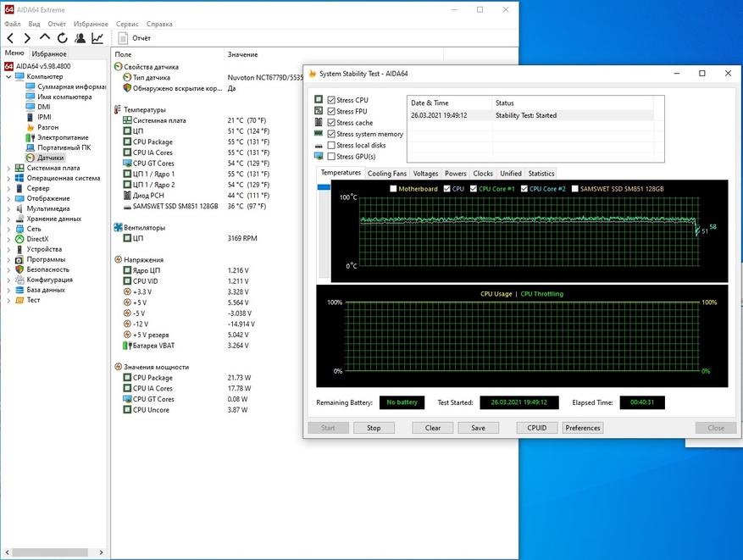This screenshot has width=743, height=560.
Task: Stop the stability test
Action: coord(374,428)
